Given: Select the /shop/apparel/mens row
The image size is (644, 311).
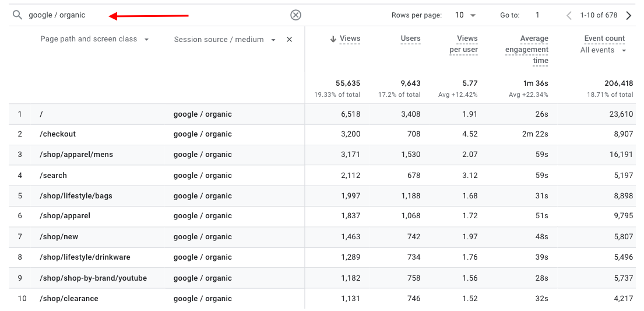Looking at the screenshot, I should pos(76,155).
